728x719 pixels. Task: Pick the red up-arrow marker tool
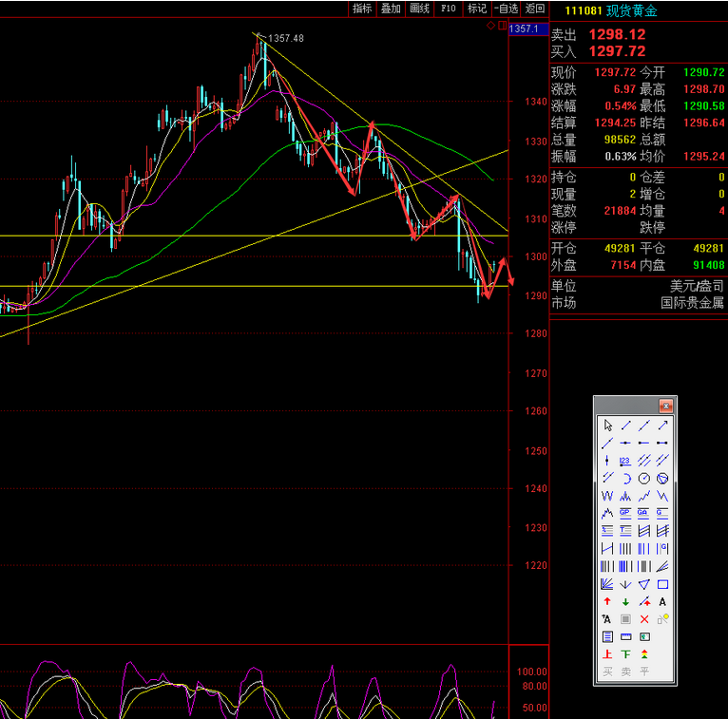(x=607, y=601)
